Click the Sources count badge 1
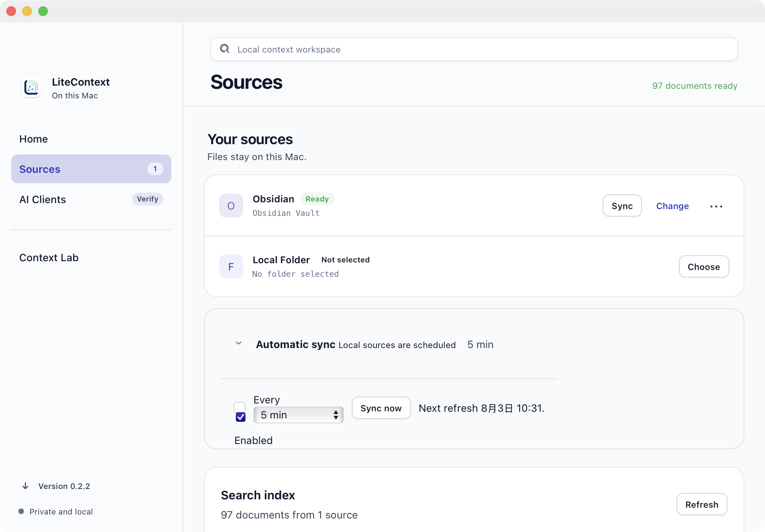765x532 pixels. coord(155,169)
